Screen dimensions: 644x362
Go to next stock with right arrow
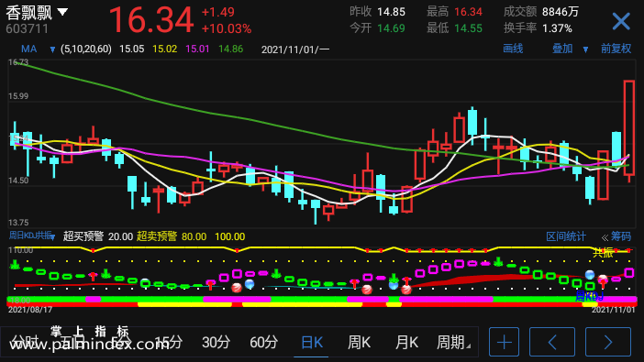[608, 342]
